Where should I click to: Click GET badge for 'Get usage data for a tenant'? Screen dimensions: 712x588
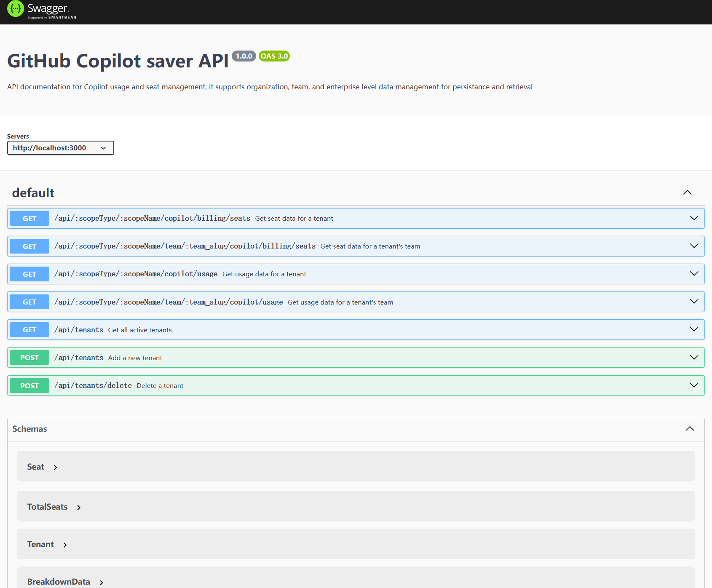[x=29, y=274]
